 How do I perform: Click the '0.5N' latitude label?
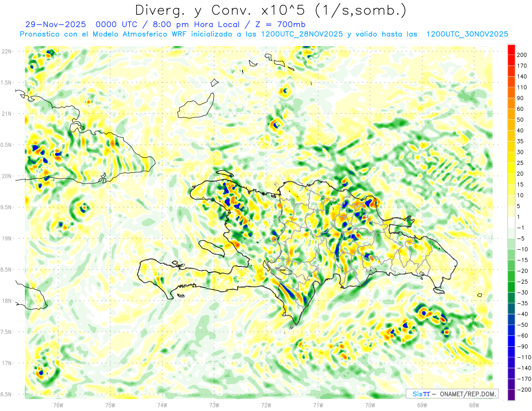click(x=7, y=145)
